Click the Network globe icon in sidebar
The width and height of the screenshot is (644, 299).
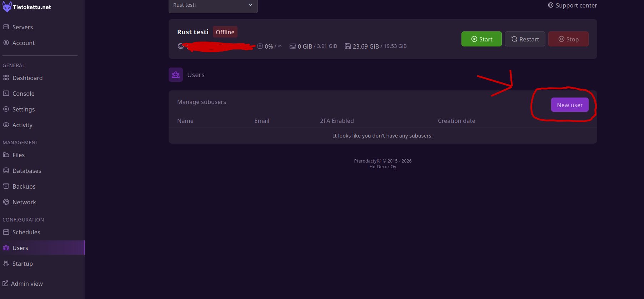coord(6,202)
